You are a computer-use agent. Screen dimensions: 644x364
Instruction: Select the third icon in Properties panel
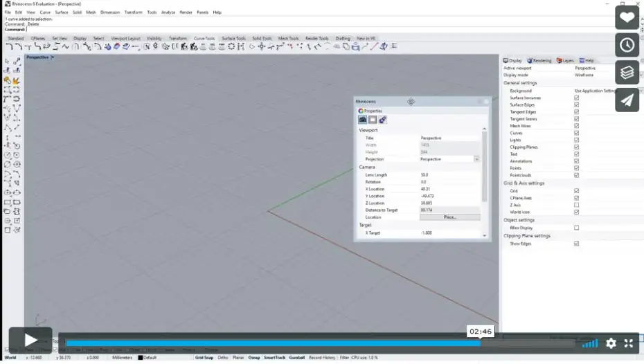[x=383, y=120]
